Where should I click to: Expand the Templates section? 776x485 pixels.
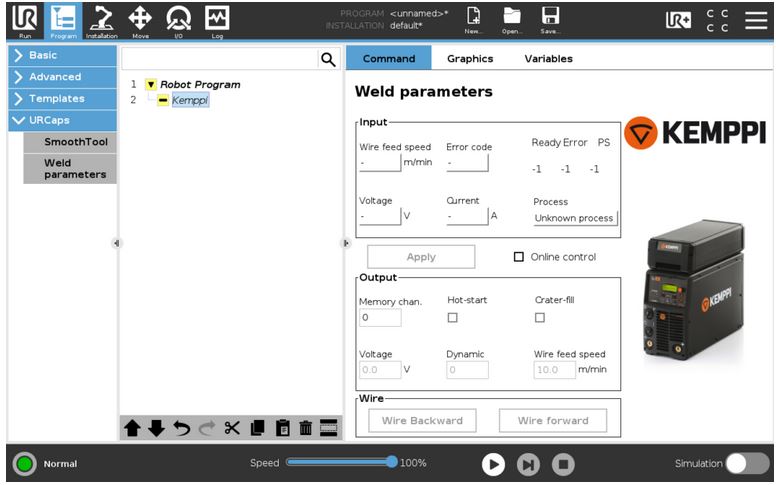point(62,98)
